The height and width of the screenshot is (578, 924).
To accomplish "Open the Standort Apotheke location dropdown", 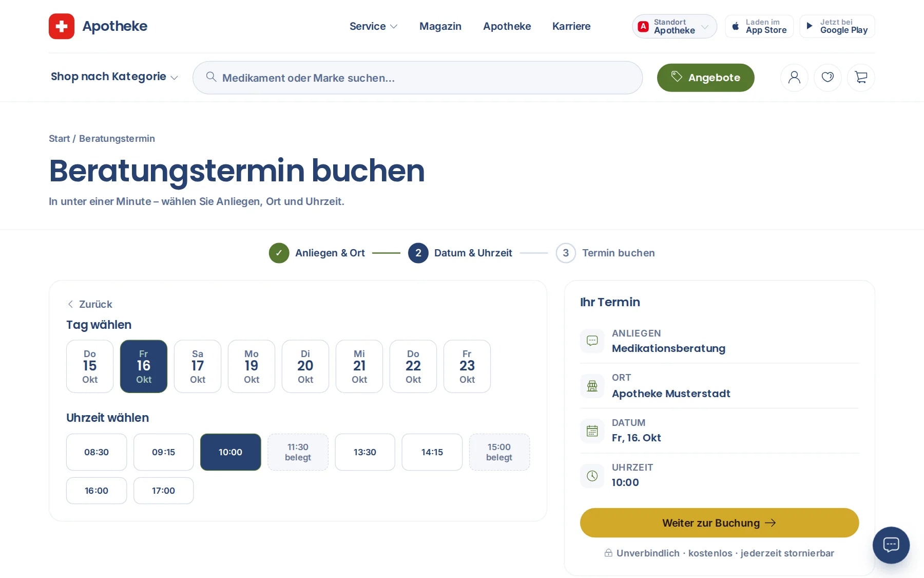I will tap(675, 26).
